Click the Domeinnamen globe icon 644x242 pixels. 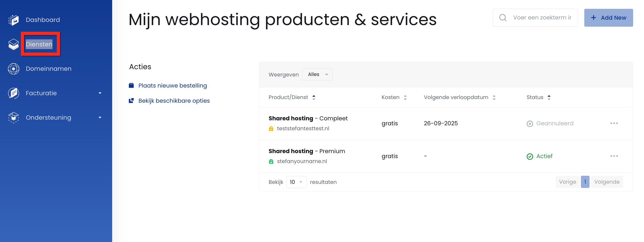pos(14,69)
